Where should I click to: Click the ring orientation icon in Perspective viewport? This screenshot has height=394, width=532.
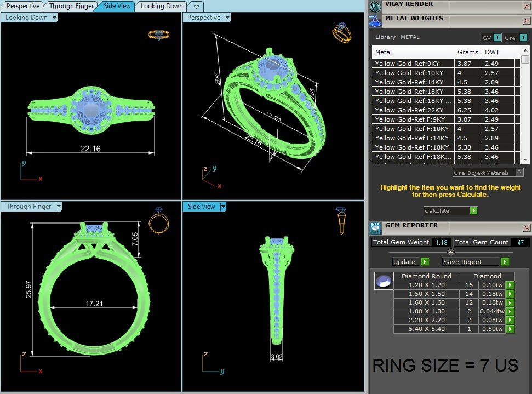(341, 33)
